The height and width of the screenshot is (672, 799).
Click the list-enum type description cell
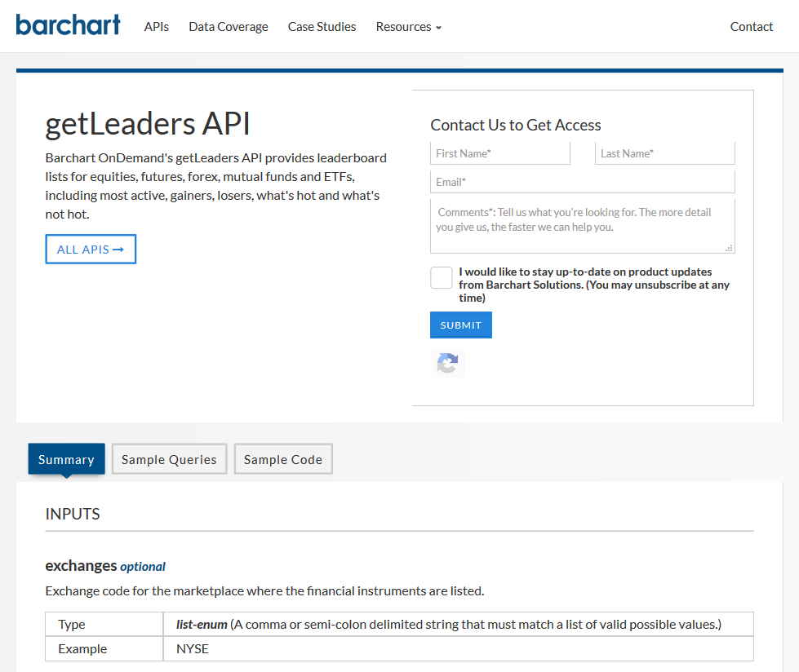(x=458, y=624)
